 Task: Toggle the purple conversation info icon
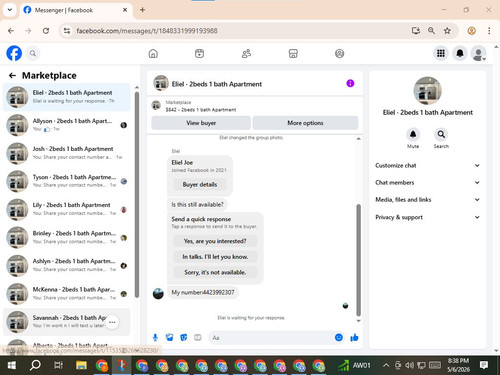(350, 83)
